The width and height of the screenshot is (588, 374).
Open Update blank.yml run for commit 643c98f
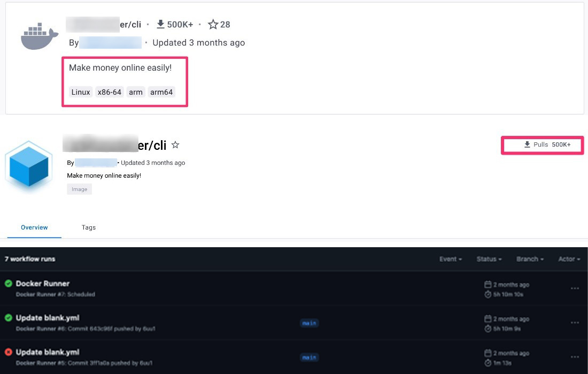48,318
